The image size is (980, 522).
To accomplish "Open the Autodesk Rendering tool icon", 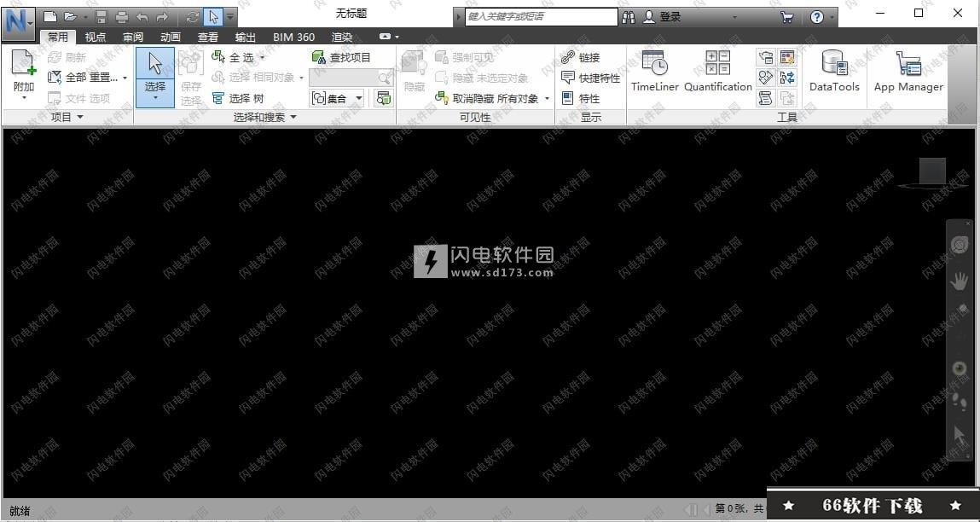I will 766,58.
